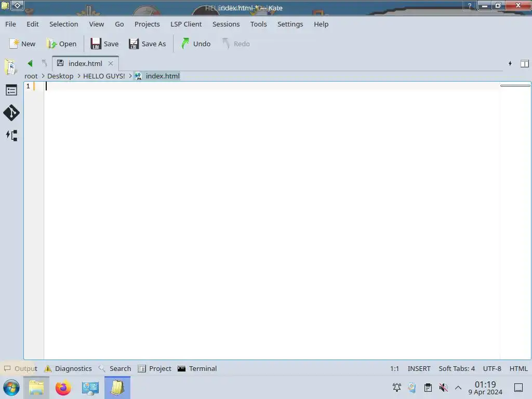The height and width of the screenshot is (399, 532).
Task: Open the File menu
Action: (10, 24)
